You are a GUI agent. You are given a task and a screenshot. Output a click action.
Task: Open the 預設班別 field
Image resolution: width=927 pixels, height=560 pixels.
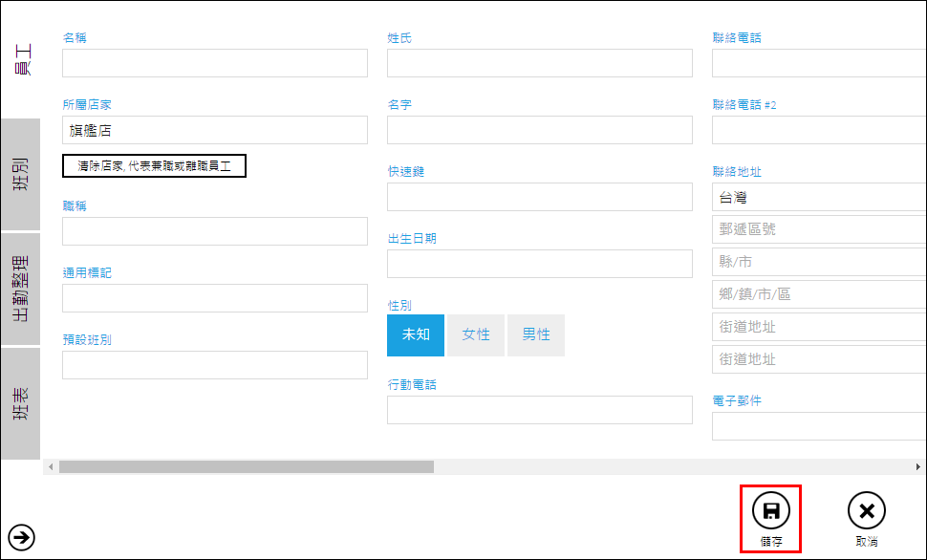coord(215,365)
